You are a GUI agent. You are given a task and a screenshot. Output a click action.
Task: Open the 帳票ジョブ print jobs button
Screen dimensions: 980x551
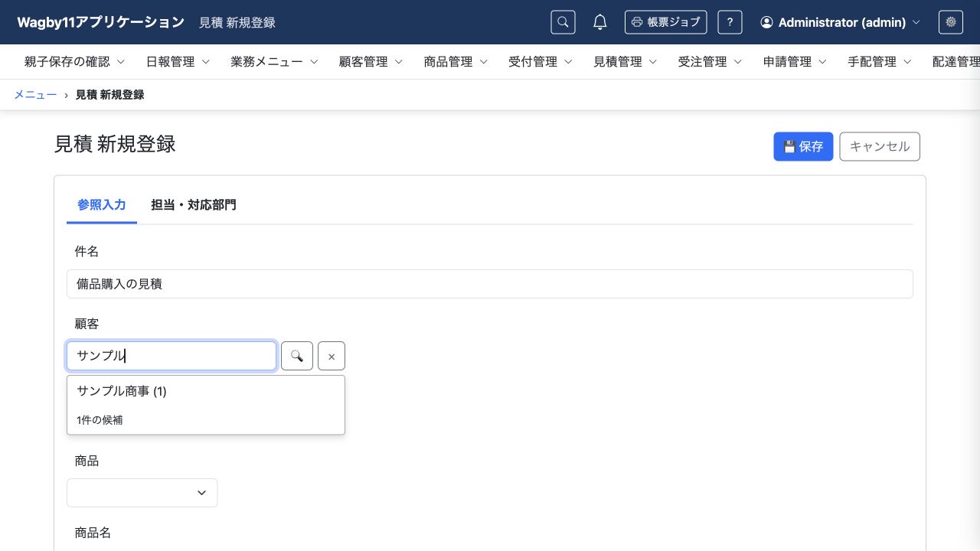point(665,22)
